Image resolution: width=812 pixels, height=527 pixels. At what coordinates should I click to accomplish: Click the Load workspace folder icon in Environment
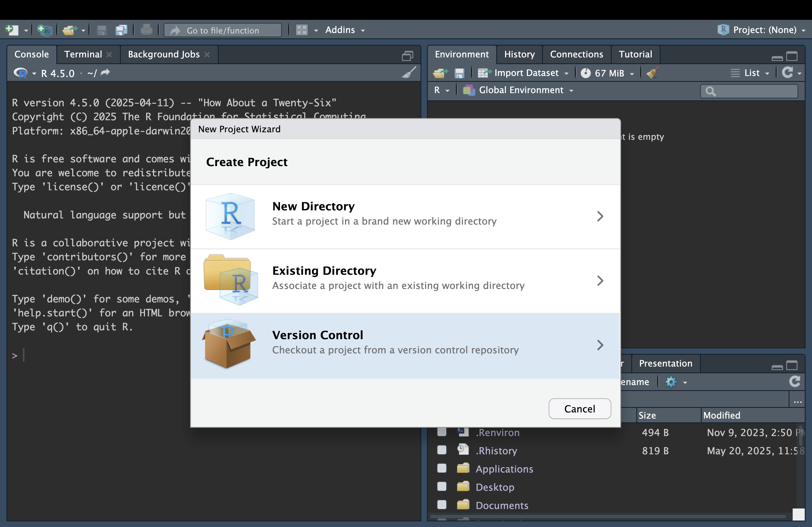coord(440,73)
